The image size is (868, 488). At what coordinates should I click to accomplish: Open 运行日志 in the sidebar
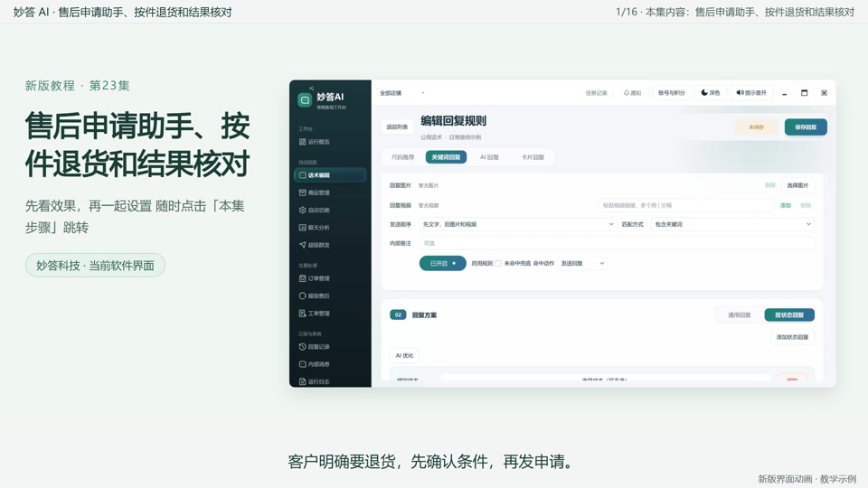tap(314, 381)
